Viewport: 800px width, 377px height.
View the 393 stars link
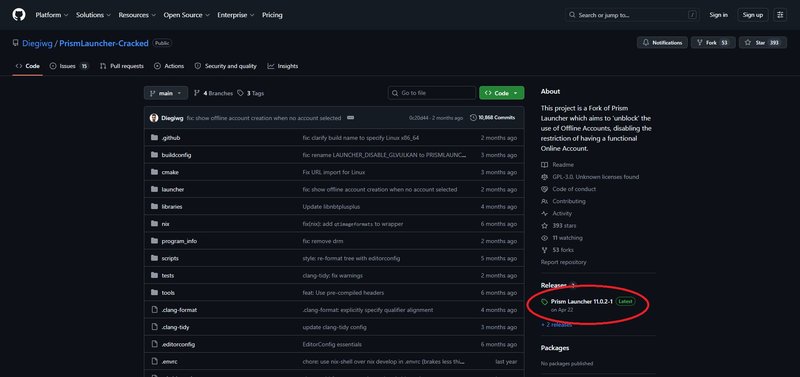click(564, 225)
